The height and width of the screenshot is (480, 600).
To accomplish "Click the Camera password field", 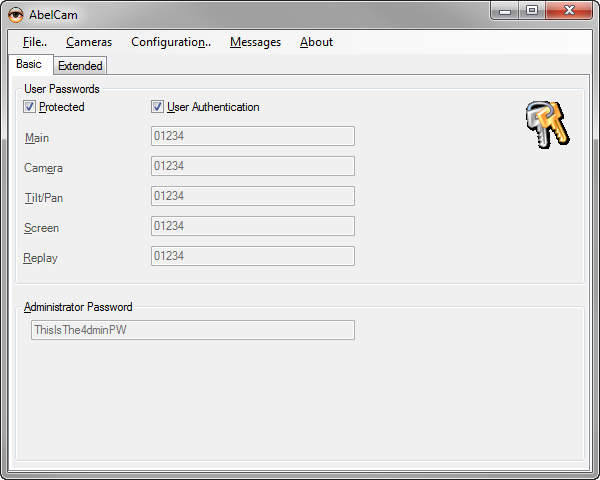I will [252, 166].
